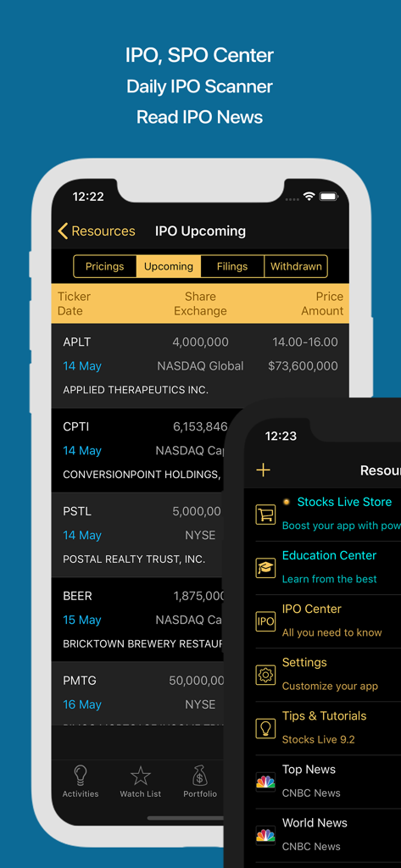Open Portfolio money bag icon
This screenshot has height=868, width=401.
pos(200,776)
